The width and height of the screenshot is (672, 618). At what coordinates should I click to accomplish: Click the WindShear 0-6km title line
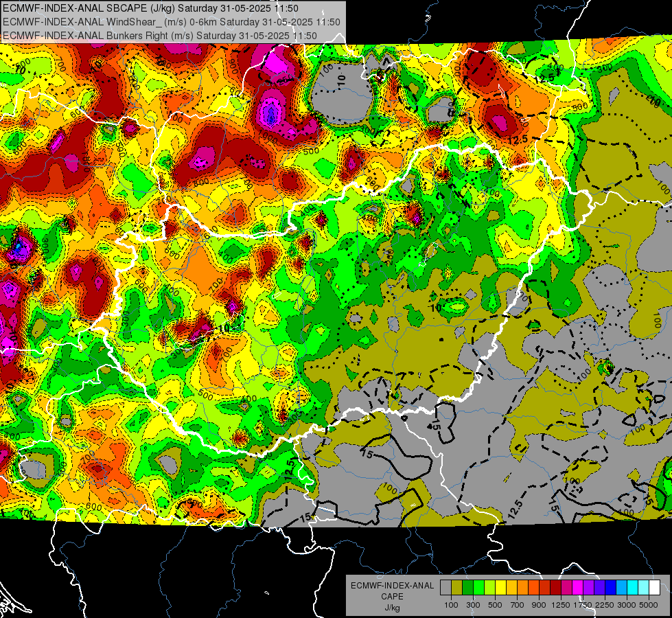click(172, 22)
